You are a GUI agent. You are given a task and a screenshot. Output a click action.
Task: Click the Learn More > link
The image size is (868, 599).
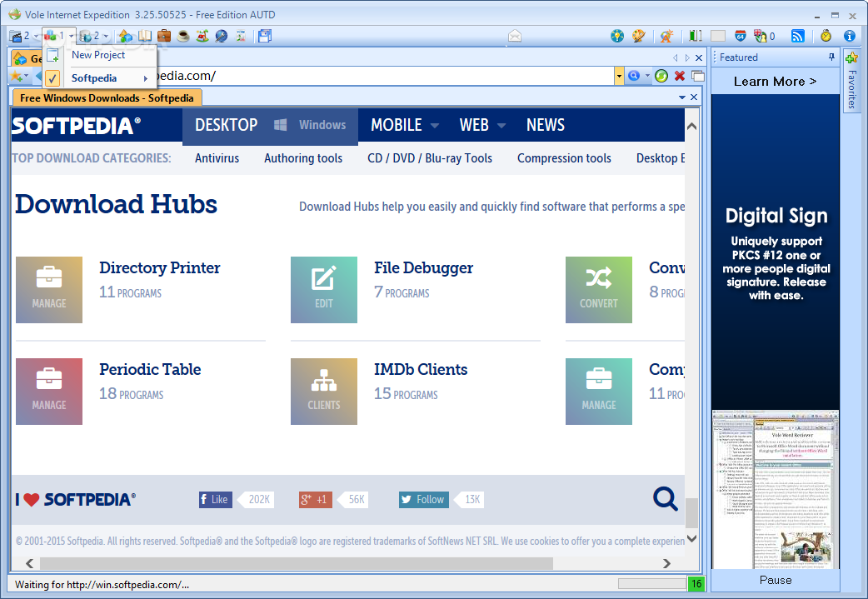point(775,82)
